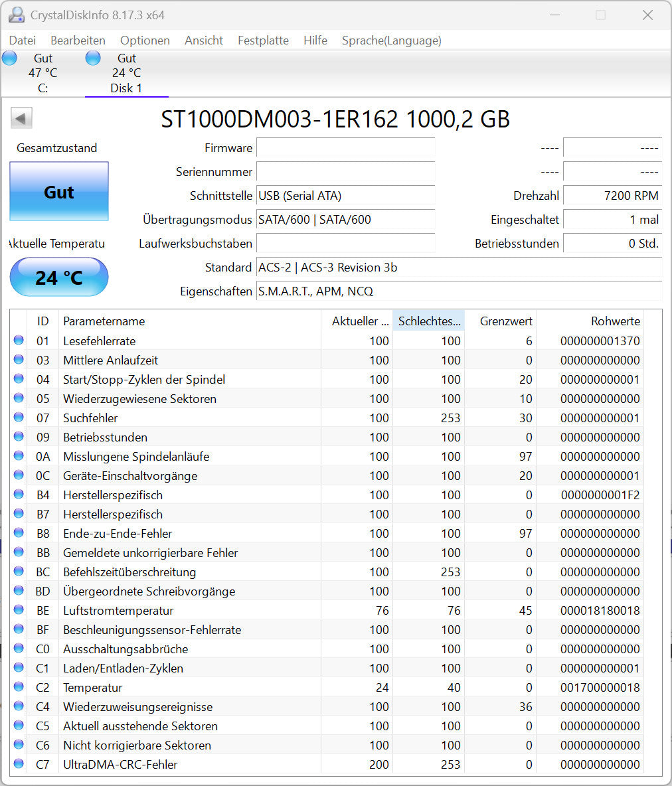Image resolution: width=672 pixels, height=786 pixels.
Task: Open the Sprache(Language) menu
Action: click(x=391, y=40)
